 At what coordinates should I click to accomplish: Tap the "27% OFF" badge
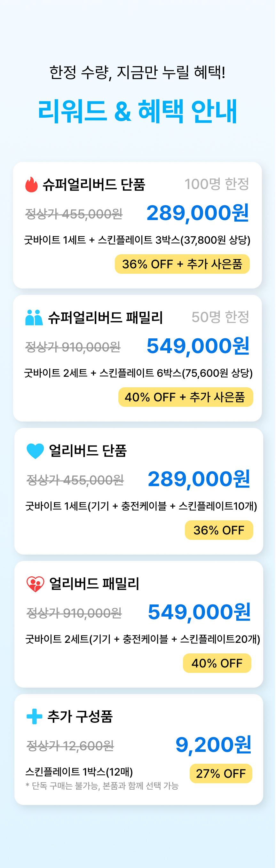(221, 773)
